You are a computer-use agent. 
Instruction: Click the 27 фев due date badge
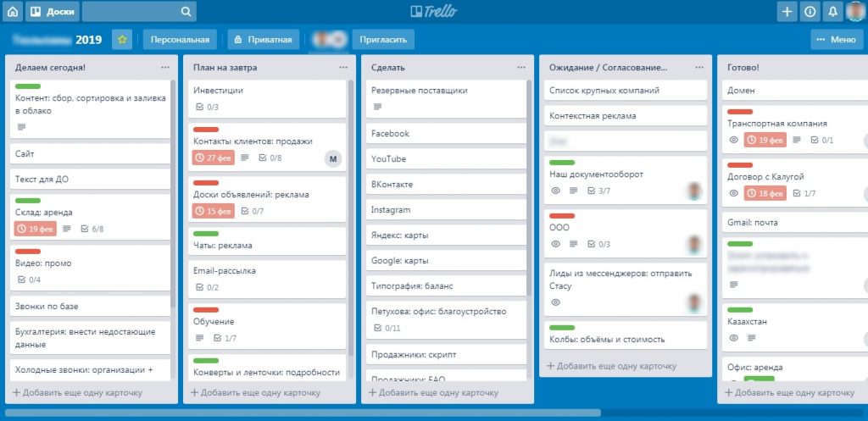tap(214, 158)
